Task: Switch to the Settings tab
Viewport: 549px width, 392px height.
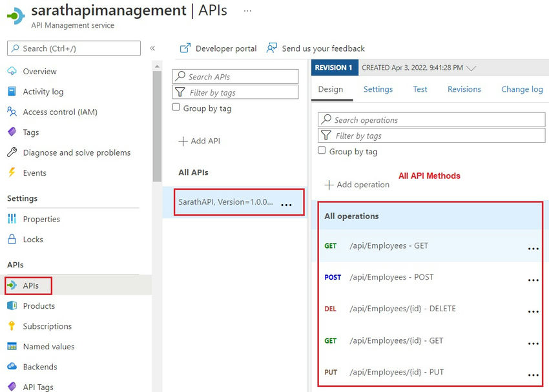Action: click(x=378, y=89)
